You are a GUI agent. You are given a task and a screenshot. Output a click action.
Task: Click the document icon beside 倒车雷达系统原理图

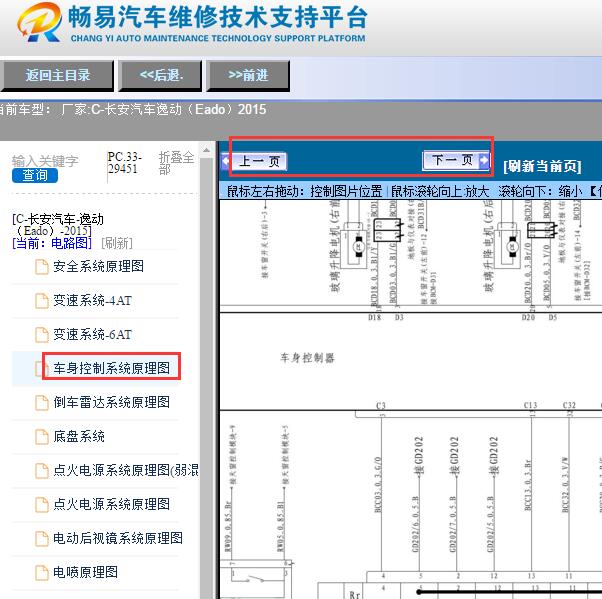(x=42, y=403)
